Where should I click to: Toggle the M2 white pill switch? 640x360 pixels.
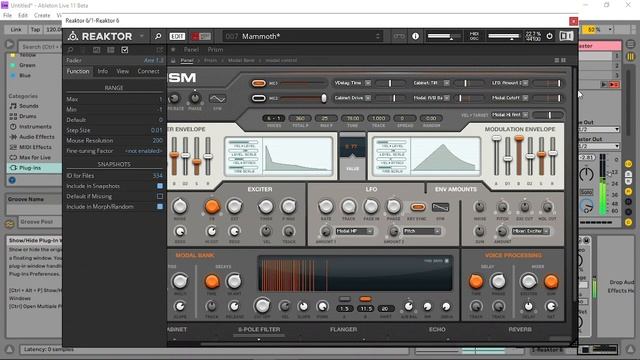pos(258,98)
